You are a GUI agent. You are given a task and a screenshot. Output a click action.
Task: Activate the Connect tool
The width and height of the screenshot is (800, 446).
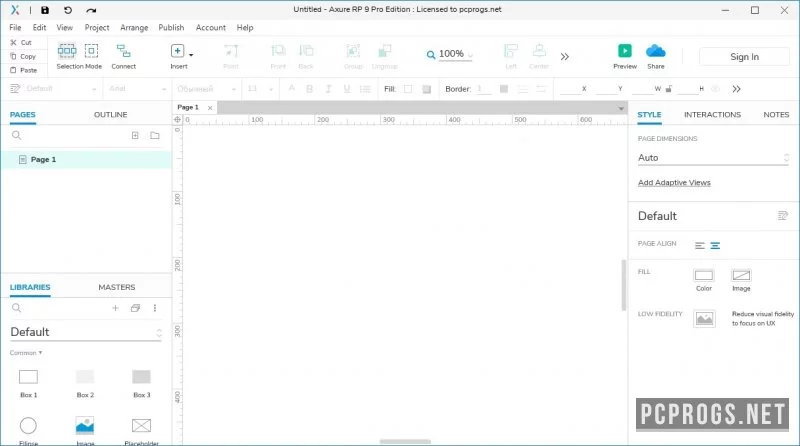123,55
